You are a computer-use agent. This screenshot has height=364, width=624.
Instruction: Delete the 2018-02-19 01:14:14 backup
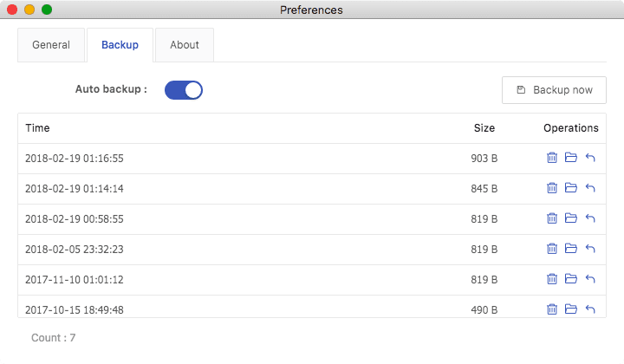[x=551, y=188]
